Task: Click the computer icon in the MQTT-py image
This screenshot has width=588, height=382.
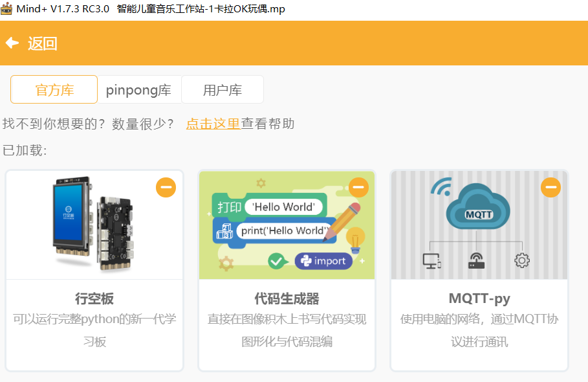Action: pyautogui.click(x=431, y=260)
